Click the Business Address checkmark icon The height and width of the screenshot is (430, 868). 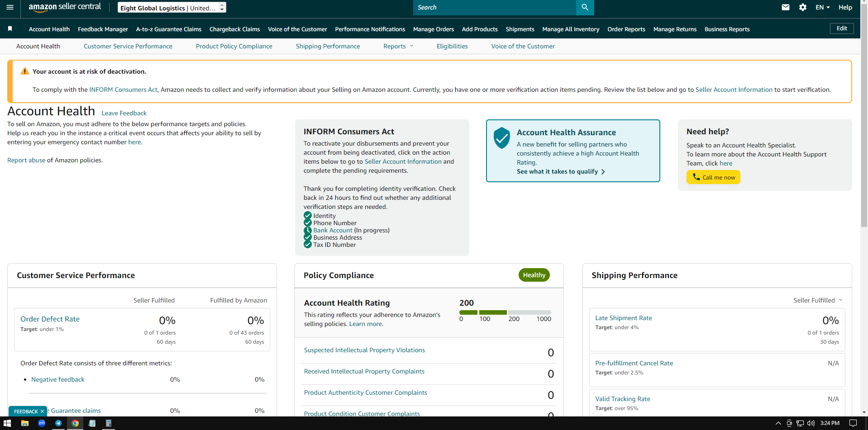(x=308, y=237)
